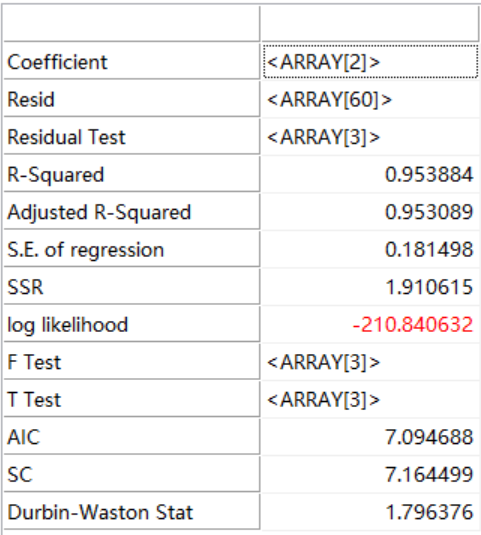Select the log likelihood label cell
The image size is (481, 535).
(x=132, y=325)
